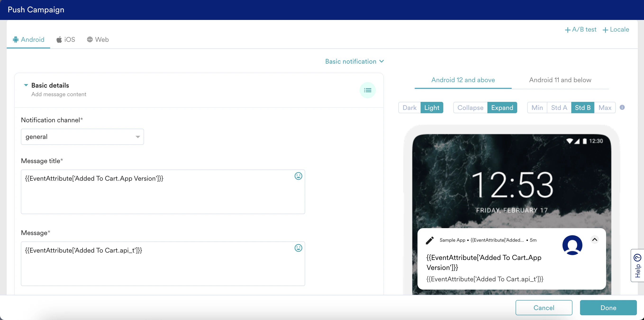The height and width of the screenshot is (320, 644).
Task: Click the list icon in Basic details
Action: [367, 90]
